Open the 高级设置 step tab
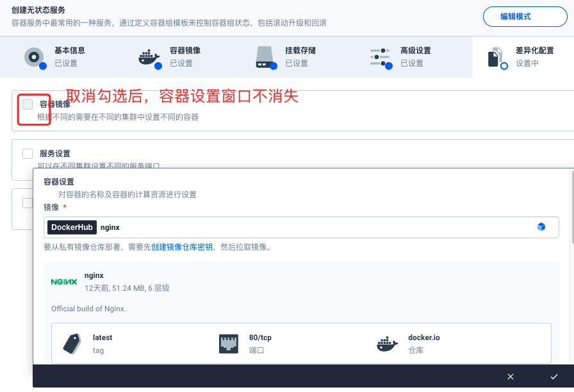The width and height of the screenshot is (574, 392). pos(404,57)
